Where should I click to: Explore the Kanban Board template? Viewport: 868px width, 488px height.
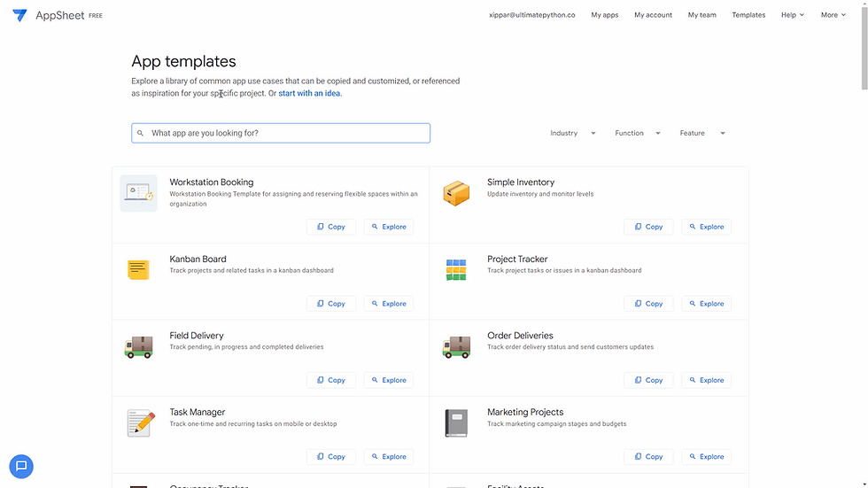389,304
